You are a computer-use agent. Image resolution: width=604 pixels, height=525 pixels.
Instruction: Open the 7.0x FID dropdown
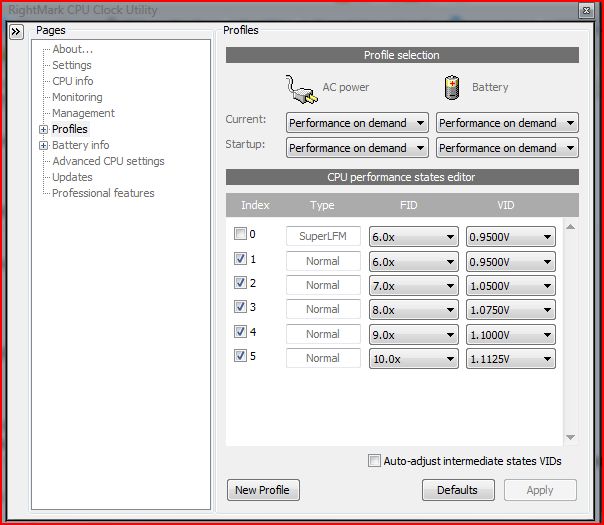point(414,286)
